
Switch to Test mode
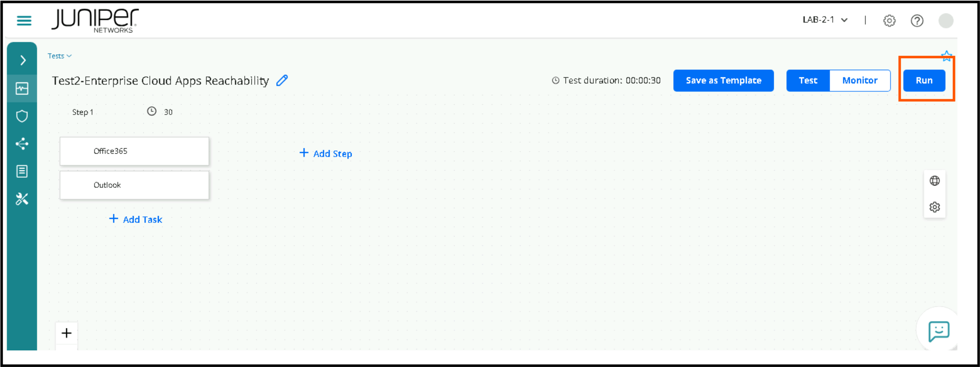tap(808, 80)
